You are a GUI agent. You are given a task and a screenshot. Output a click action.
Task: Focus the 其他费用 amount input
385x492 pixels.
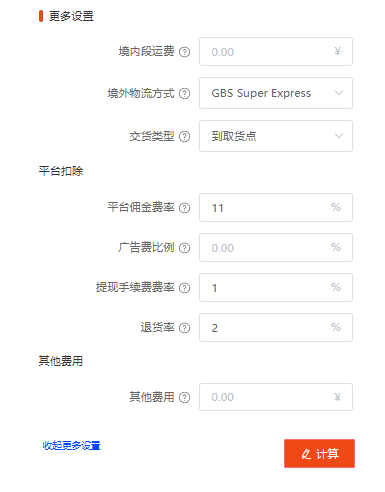(276, 397)
